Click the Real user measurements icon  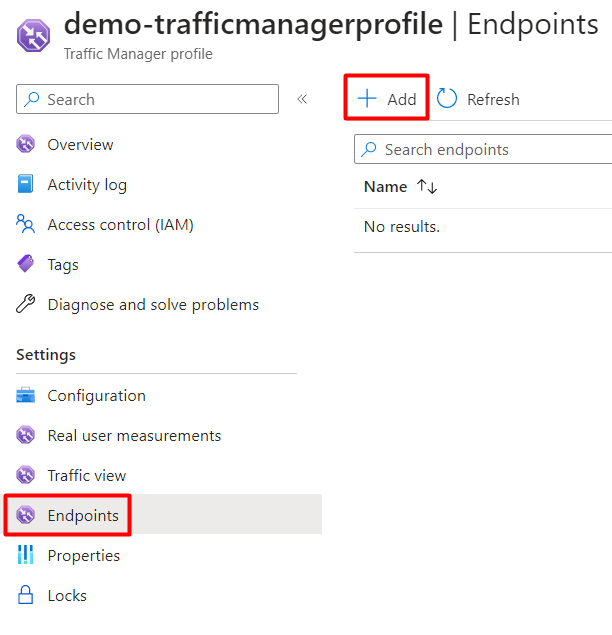point(26,435)
